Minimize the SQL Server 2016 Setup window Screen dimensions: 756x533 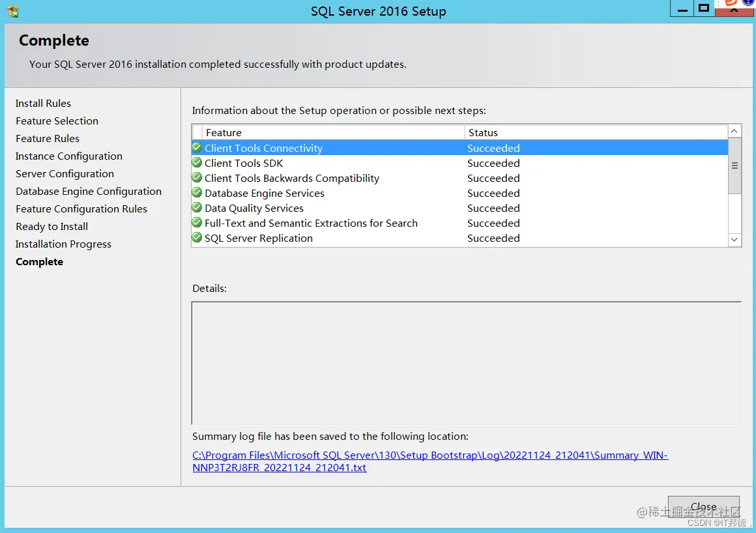tap(682, 8)
